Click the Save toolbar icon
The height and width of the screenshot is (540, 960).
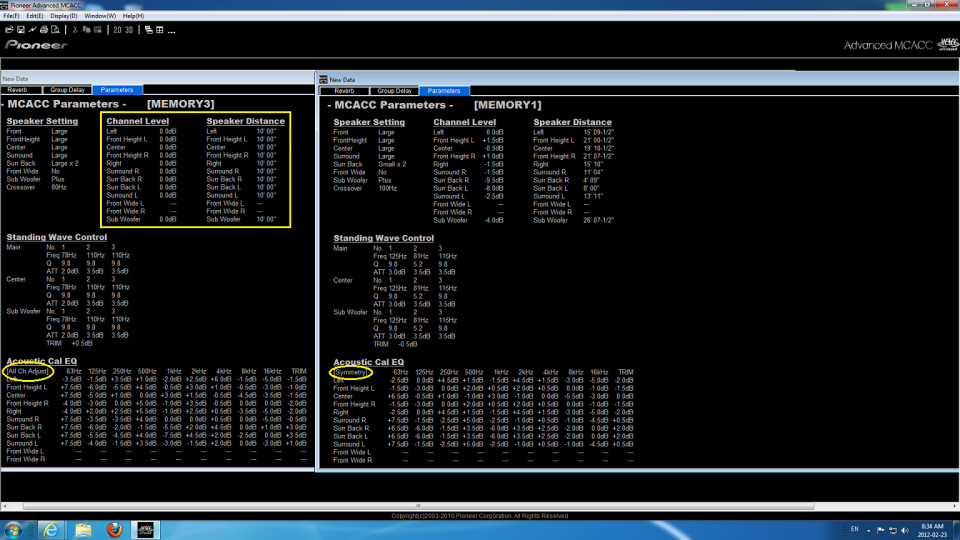(20, 30)
